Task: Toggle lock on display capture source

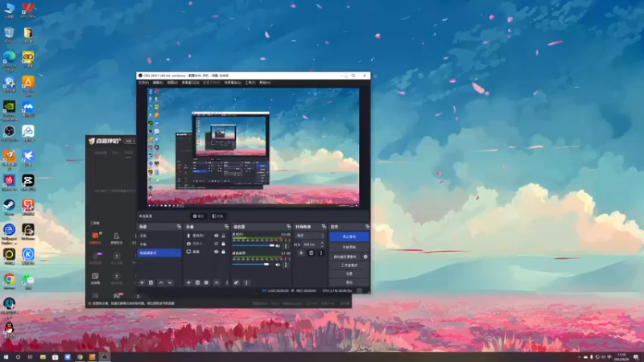Action: (224, 252)
